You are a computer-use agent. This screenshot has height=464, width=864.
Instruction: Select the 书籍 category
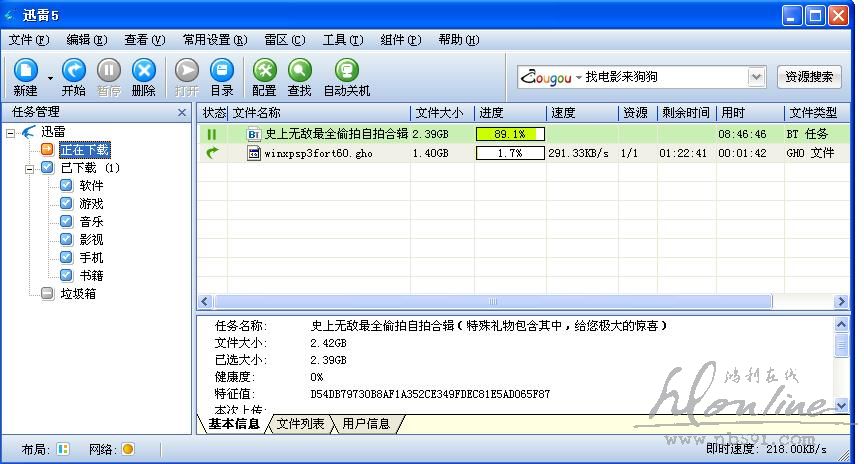click(x=91, y=276)
